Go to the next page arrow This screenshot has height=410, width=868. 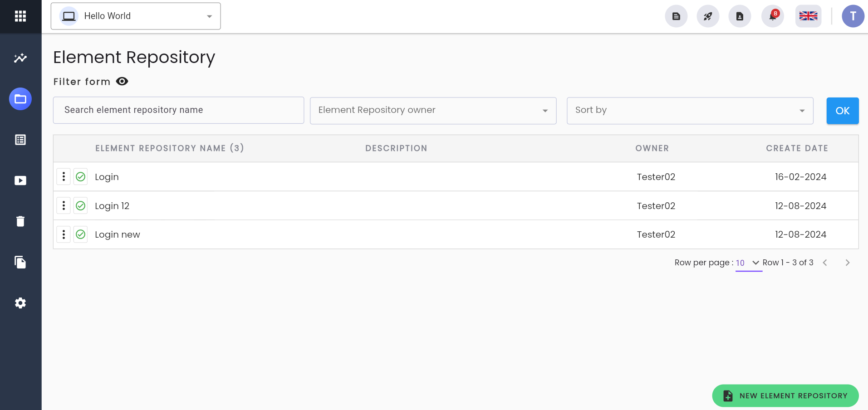(847, 263)
